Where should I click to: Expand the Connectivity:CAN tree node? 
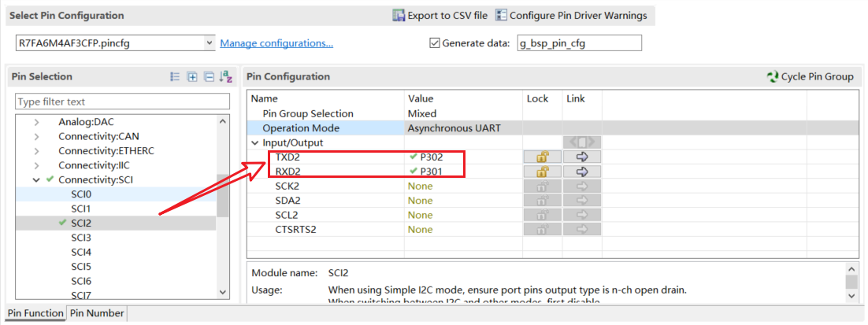[36, 137]
